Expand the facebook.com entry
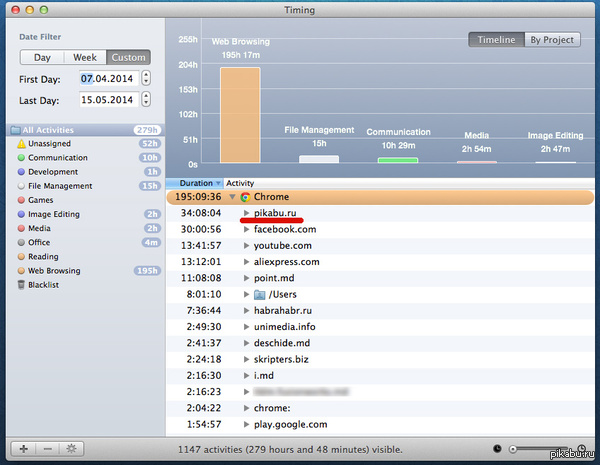The height and width of the screenshot is (465, 600). coord(246,229)
